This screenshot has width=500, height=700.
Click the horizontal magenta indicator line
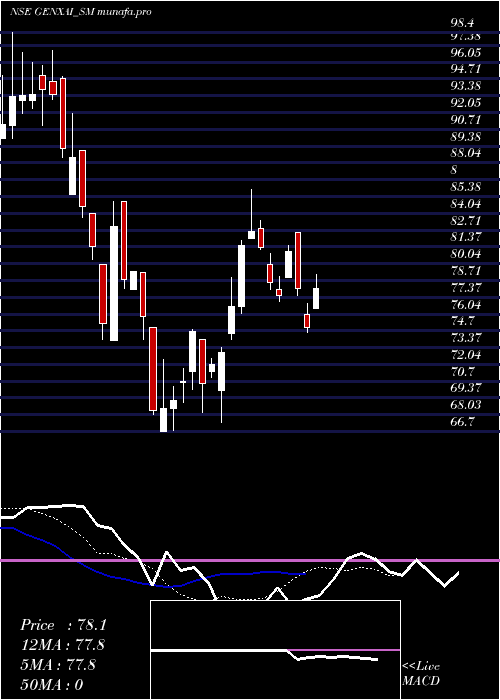pyautogui.click(x=250, y=560)
